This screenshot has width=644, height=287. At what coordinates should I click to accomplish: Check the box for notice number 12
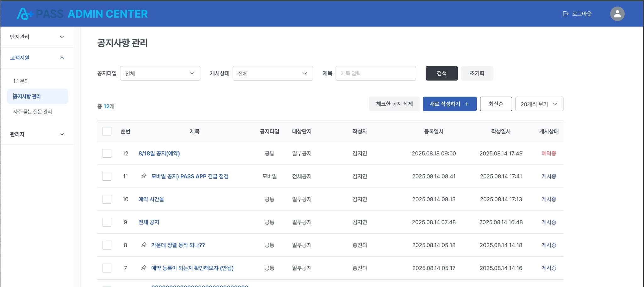[x=107, y=153]
